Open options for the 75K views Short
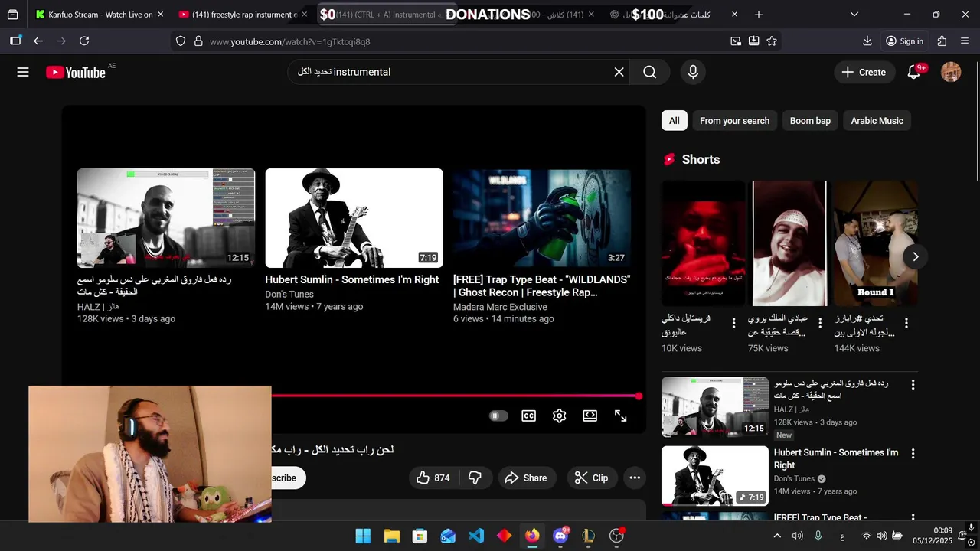980x551 pixels. click(x=820, y=323)
